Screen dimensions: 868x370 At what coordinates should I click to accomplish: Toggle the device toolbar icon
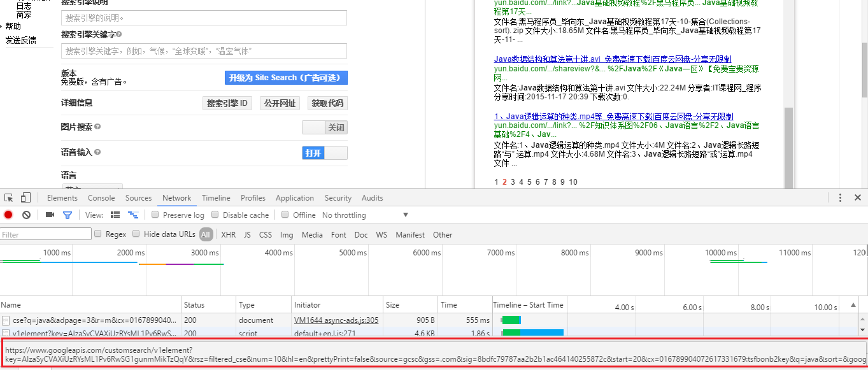[25, 198]
